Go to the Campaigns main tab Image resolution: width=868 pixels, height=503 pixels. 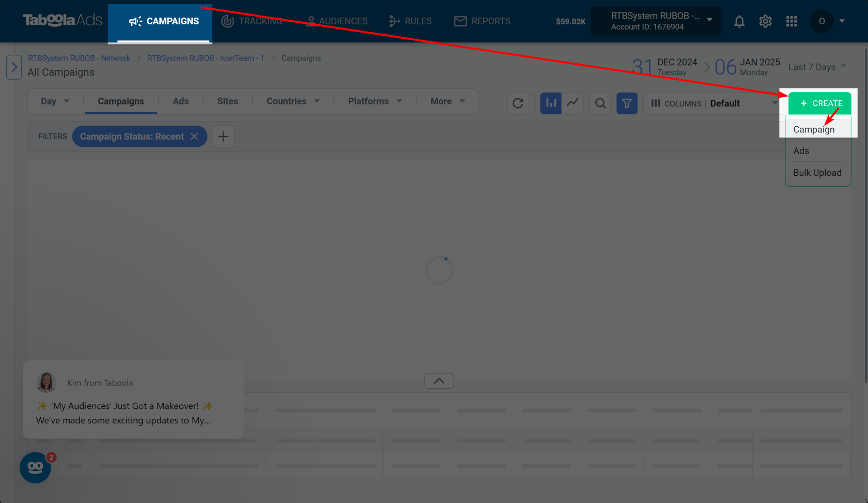click(x=164, y=21)
